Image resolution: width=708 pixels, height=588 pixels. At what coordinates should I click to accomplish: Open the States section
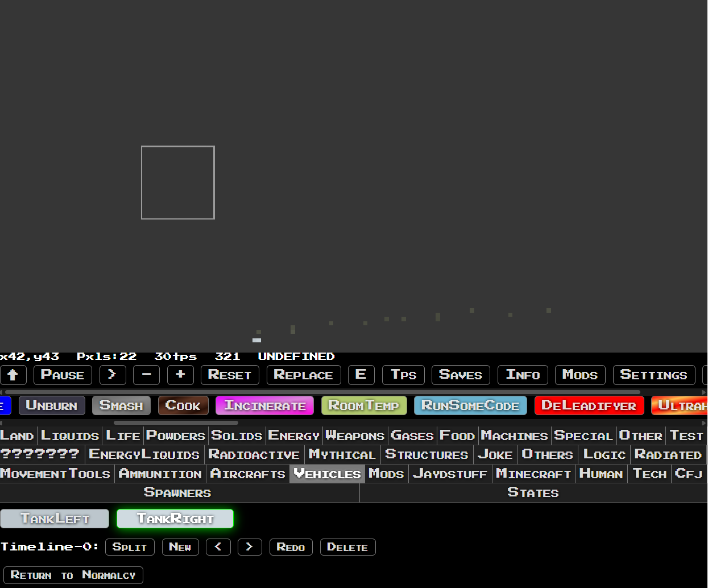point(533,492)
